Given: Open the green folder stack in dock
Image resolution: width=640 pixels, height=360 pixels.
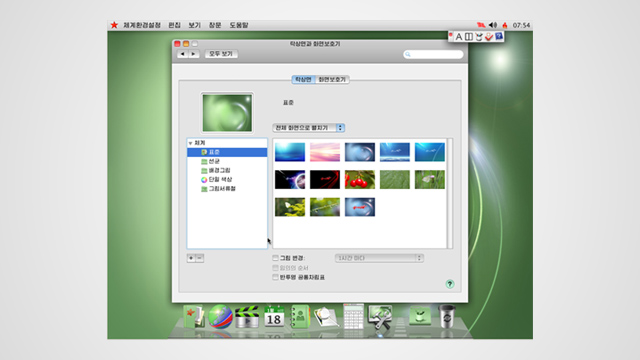Looking at the screenshot, I should (420, 316).
